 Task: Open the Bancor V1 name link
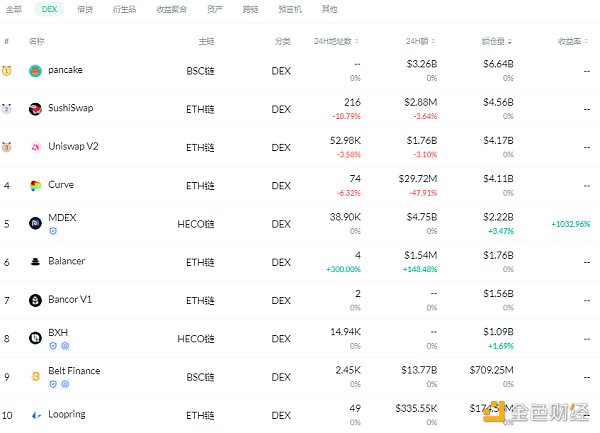70,300
